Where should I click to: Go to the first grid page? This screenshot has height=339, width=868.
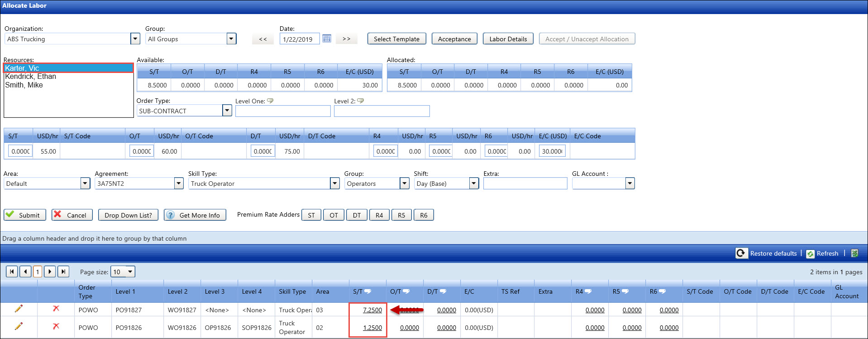pos(12,271)
